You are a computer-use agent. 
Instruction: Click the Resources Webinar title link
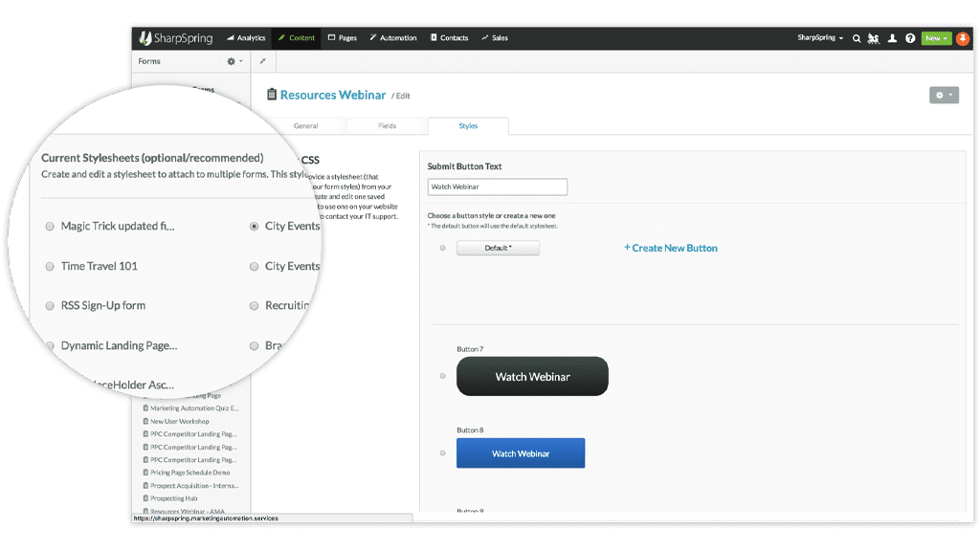pyautogui.click(x=332, y=95)
